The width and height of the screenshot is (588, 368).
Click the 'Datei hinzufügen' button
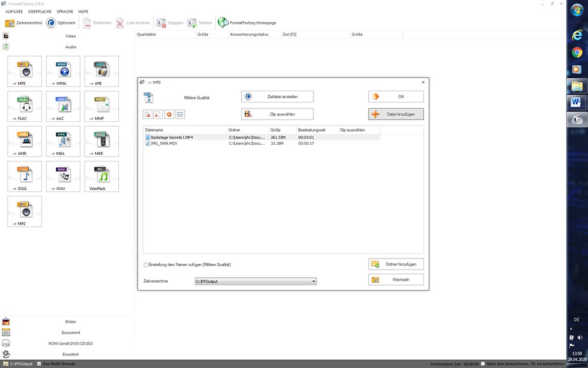(396, 114)
